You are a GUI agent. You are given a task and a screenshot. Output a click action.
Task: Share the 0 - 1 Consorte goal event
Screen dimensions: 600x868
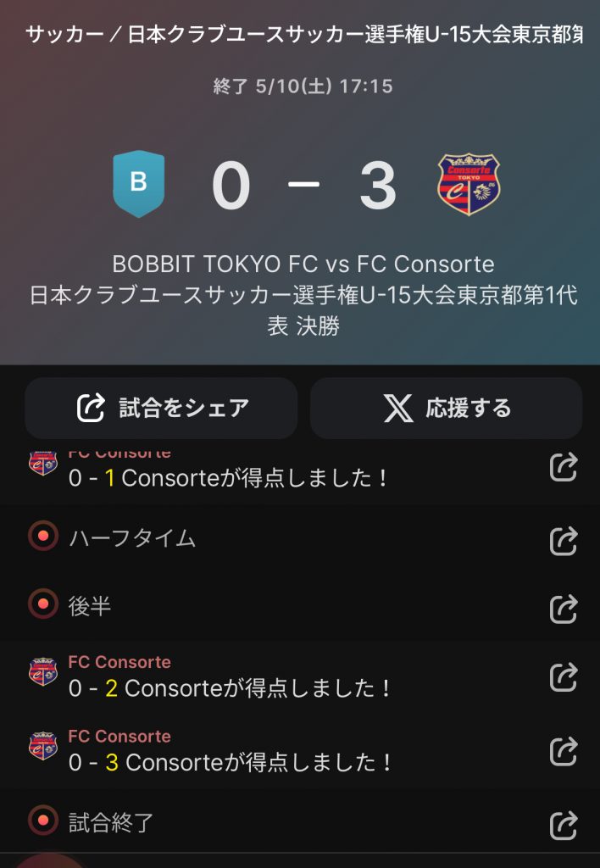564,467
